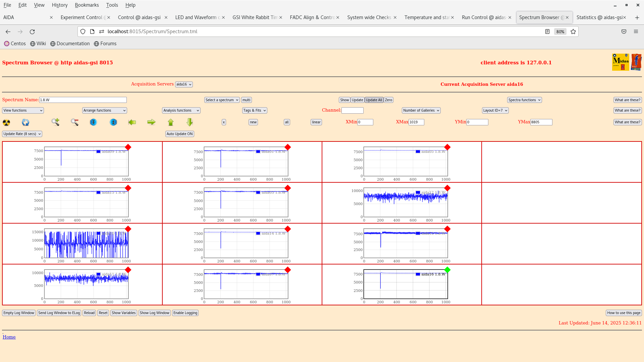Click the green diamond on aida16 plot

[x=447, y=270]
